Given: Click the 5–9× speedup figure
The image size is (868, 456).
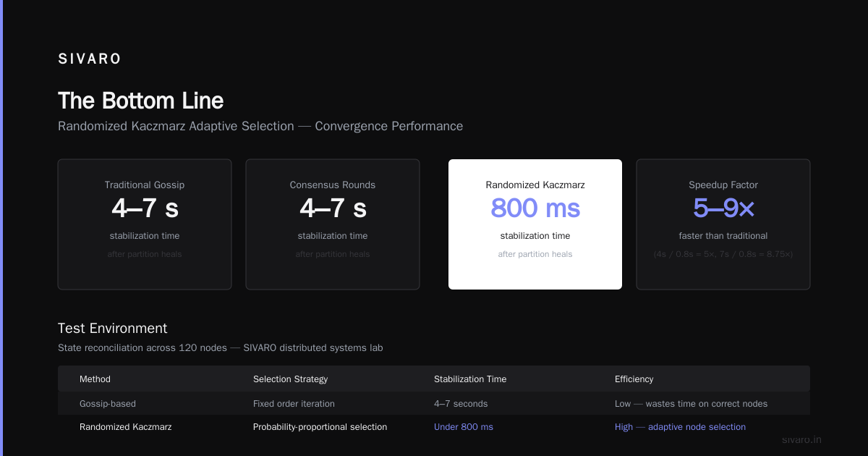Looking at the screenshot, I should pyautogui.click(x=723, y=208).
